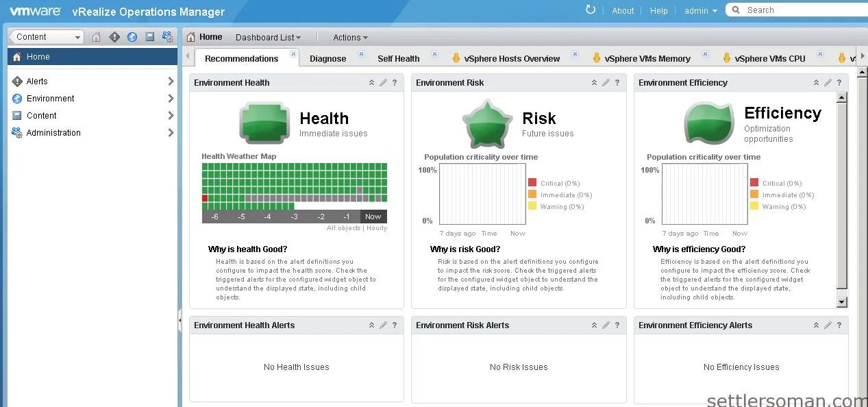
Task: Close the Recommendations tab
Action: 293,53
